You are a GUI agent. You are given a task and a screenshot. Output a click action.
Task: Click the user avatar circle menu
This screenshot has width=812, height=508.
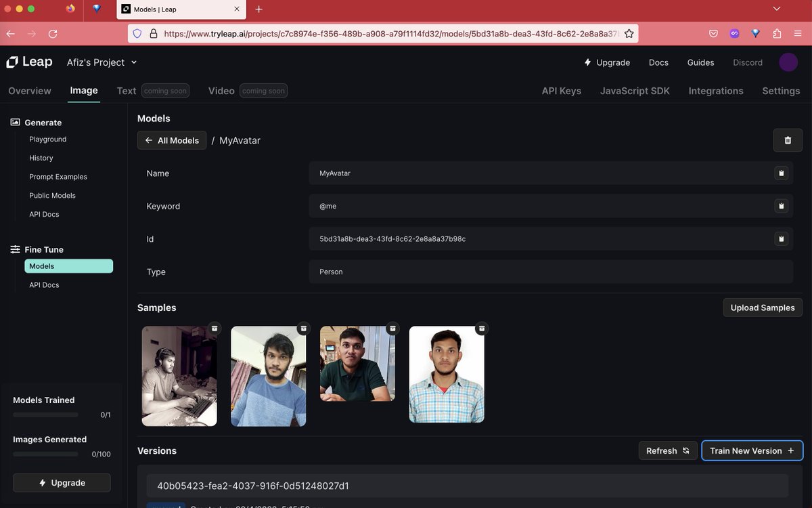tap(788, 62)
